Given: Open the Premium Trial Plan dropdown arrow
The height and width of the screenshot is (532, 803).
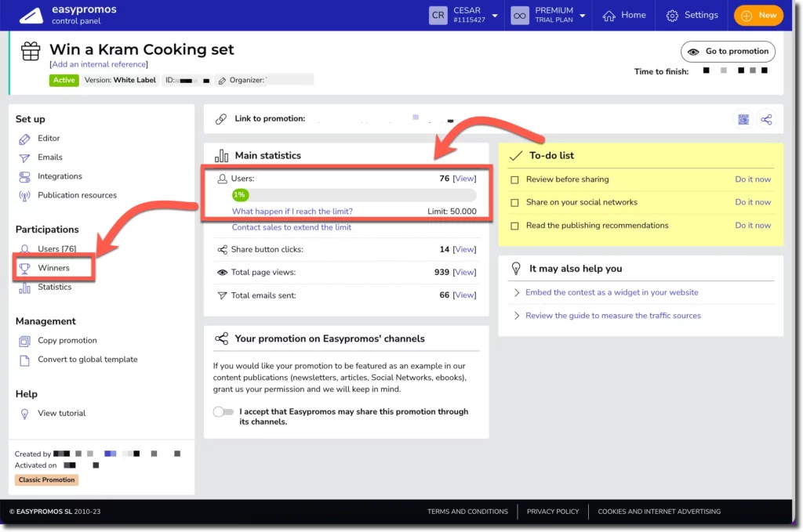Looking at the screenshot, I should [x=583, y=16].
